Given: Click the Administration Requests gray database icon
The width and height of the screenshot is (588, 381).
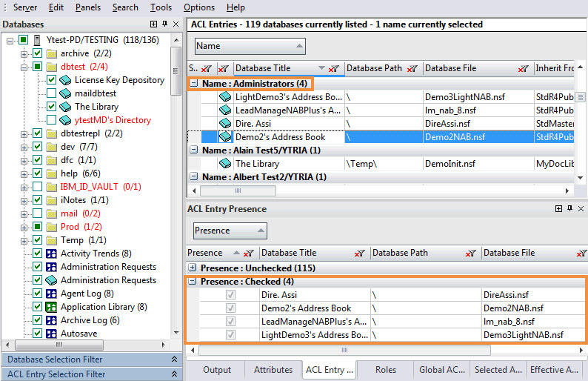Looking at the screenshot, I should click(52, 280).
